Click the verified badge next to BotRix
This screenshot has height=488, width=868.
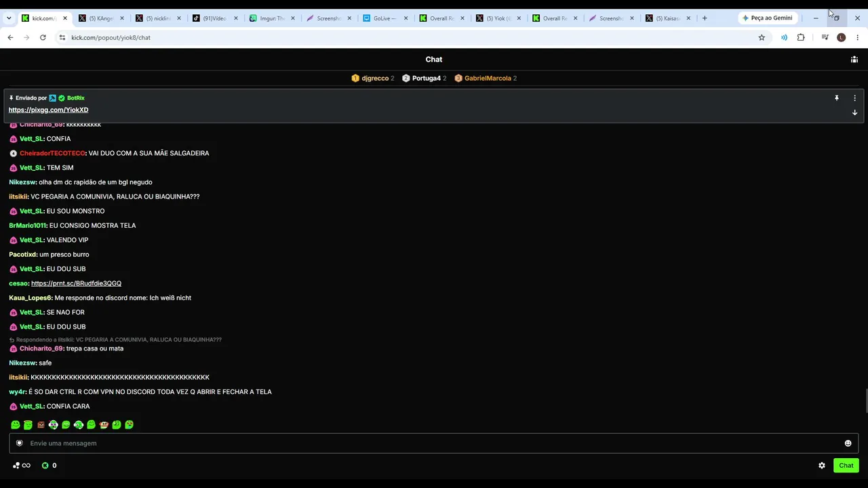coord(62,98)
